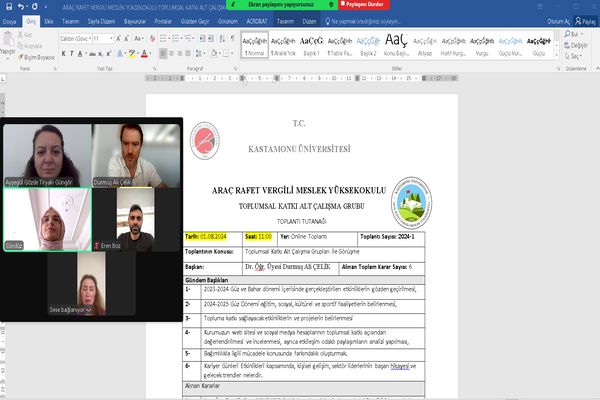600x400 pixels.
Task: Open the font size dropdown
Action: (x=111, y=39)
